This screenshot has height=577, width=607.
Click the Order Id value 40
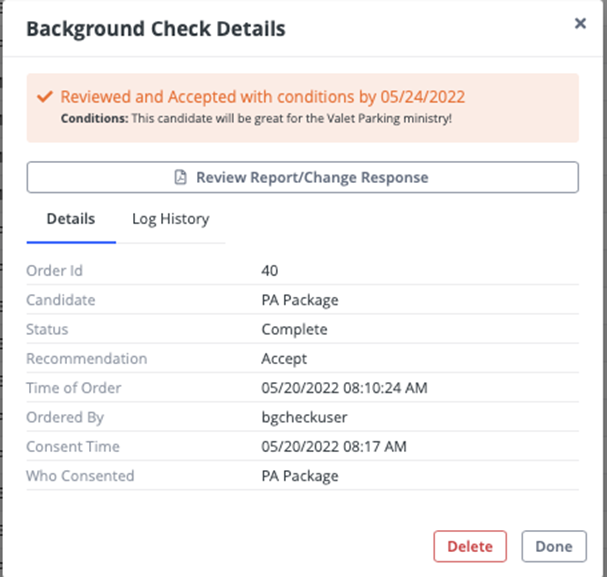[x=270, y=271]
